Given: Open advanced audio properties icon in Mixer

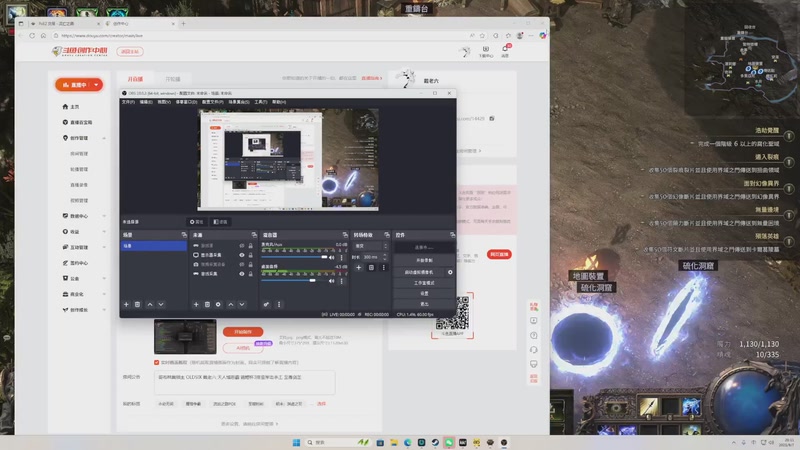Looking at the screenshot, I should [266, 305].
